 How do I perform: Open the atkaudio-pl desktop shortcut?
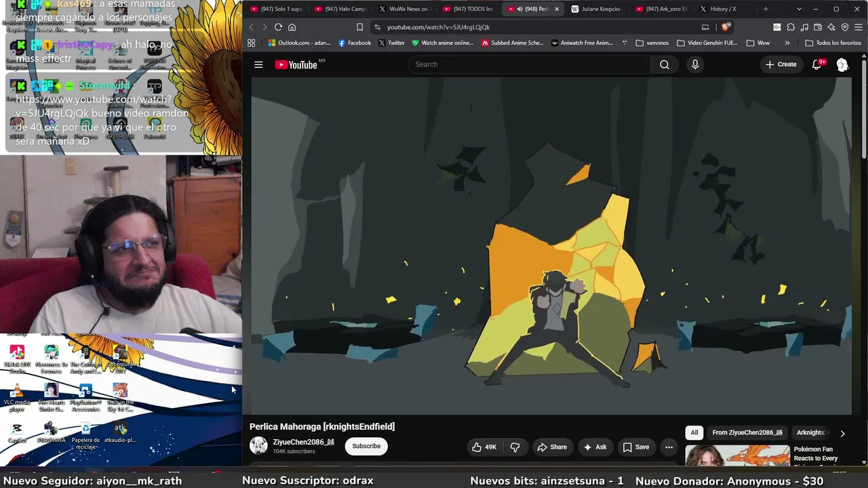click(x=120, y=432)
